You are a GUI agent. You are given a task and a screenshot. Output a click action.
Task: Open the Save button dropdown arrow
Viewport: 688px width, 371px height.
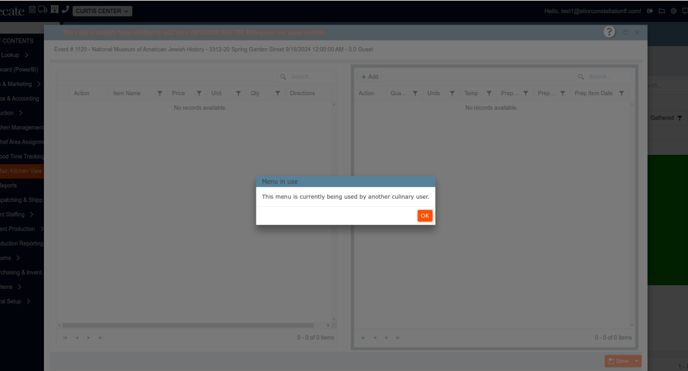(x=637, y=361)
